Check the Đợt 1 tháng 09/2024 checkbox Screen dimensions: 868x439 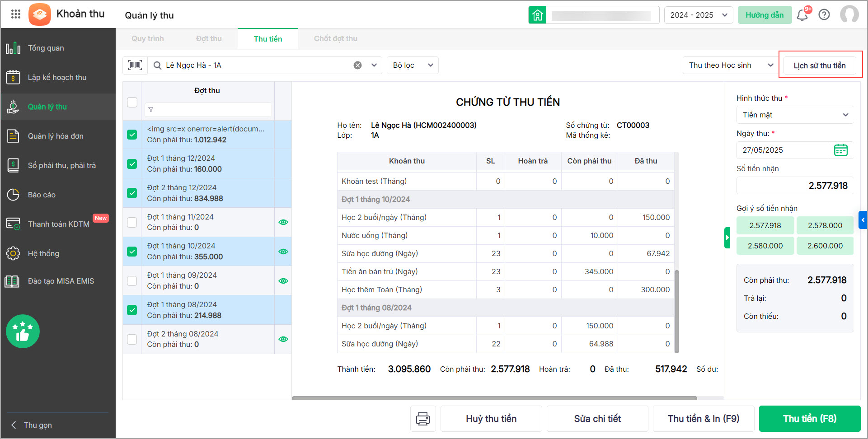coord(132,281)
